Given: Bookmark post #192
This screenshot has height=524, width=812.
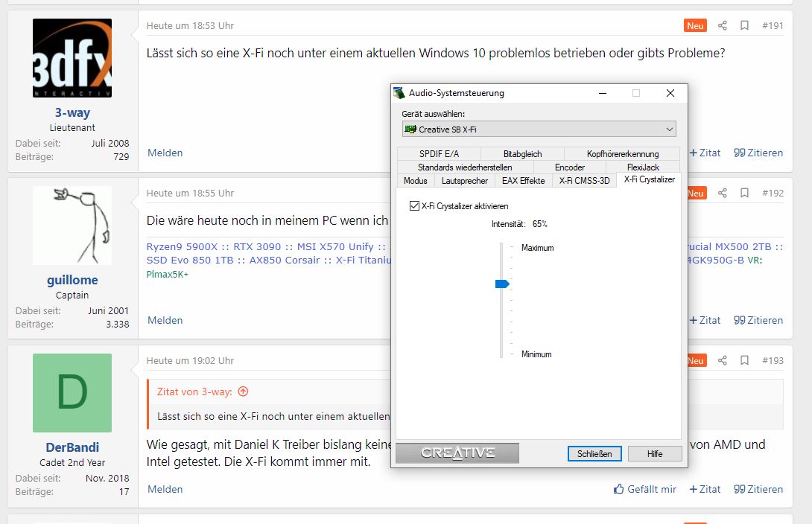Looking at the screenshot, I should pos(744,193).
